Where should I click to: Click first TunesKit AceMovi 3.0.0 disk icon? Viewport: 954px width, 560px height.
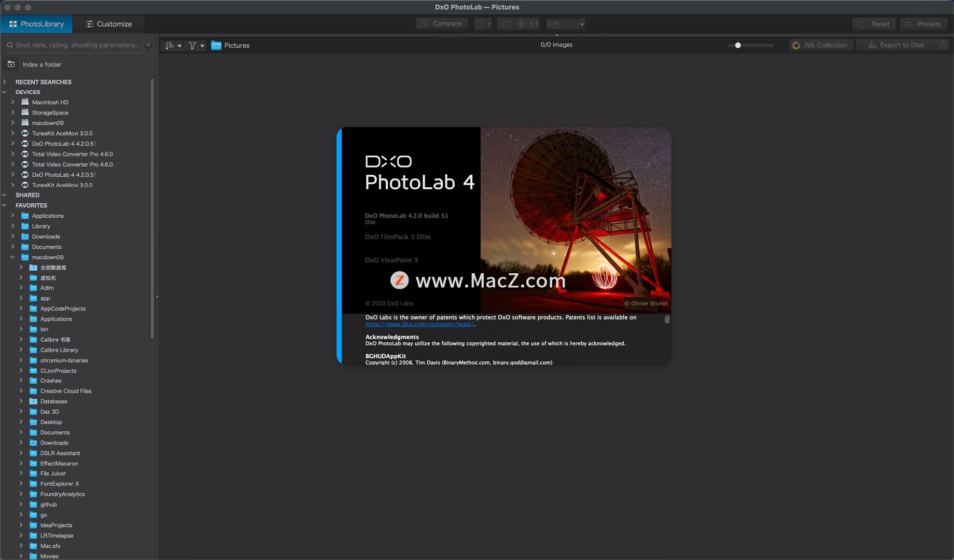tap(25, 133)
